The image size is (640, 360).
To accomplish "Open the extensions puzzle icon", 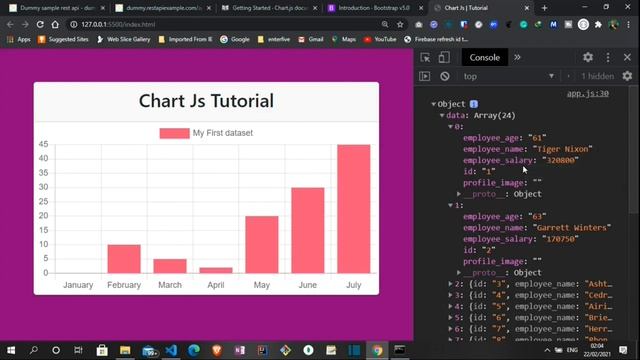I will tap(598, 24).
